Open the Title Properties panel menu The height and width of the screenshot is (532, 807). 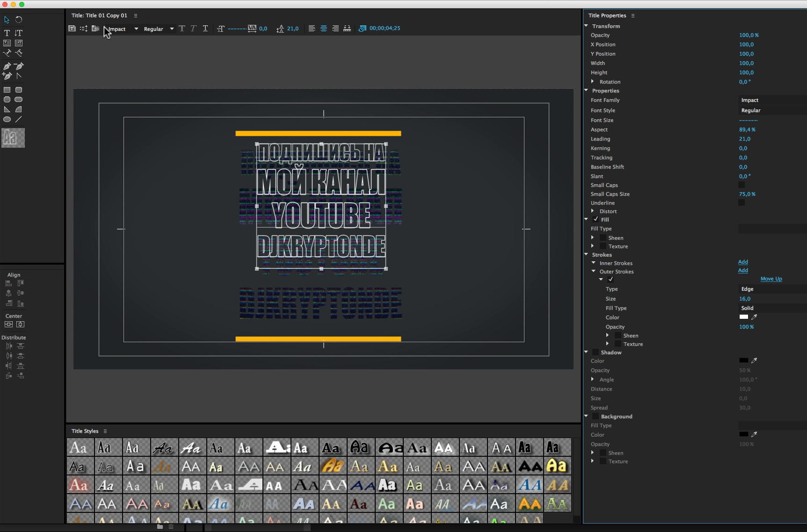click(633, 15)
